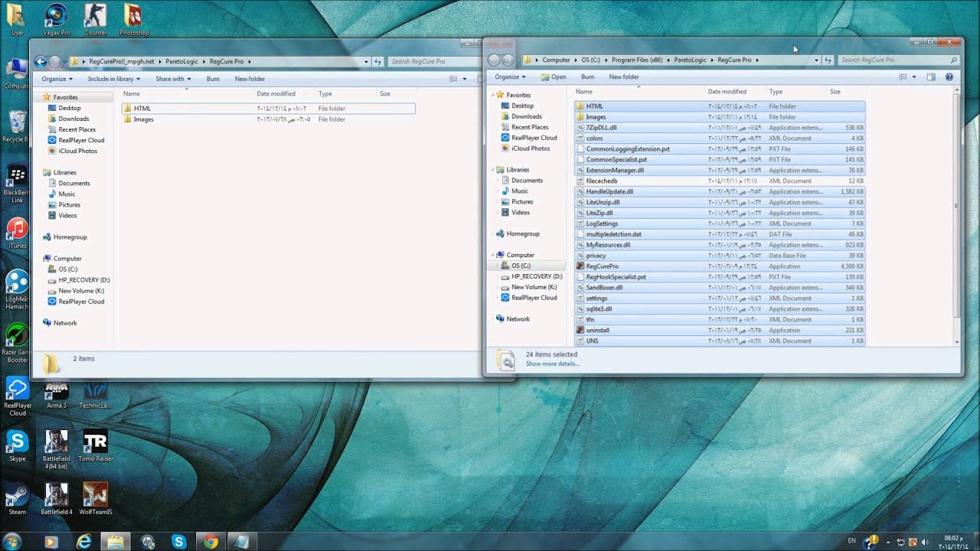
Task: Sort by Size column in right window
Action: point(835,92)
